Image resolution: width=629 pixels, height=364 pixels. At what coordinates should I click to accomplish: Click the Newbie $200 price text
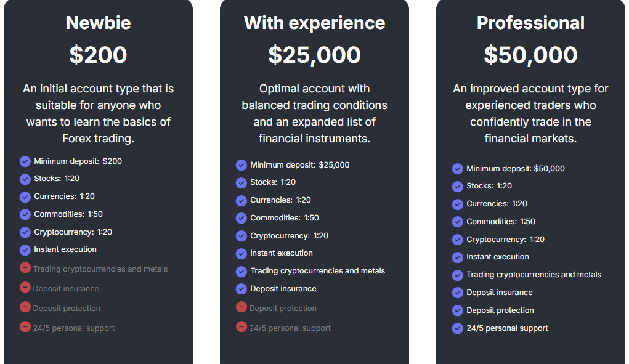99,55
